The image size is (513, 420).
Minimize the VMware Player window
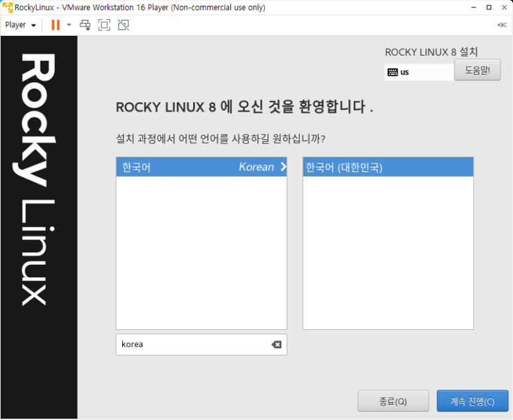(473, 7)
